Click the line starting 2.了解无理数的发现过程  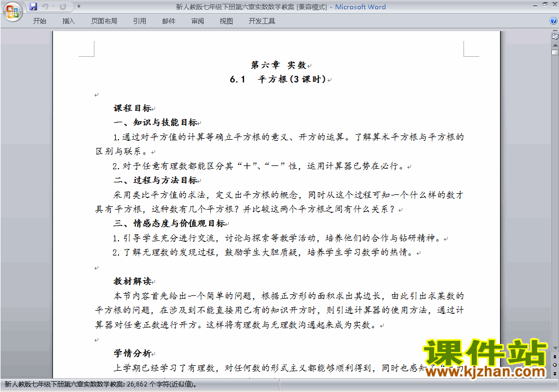click(x=264, y=253)
